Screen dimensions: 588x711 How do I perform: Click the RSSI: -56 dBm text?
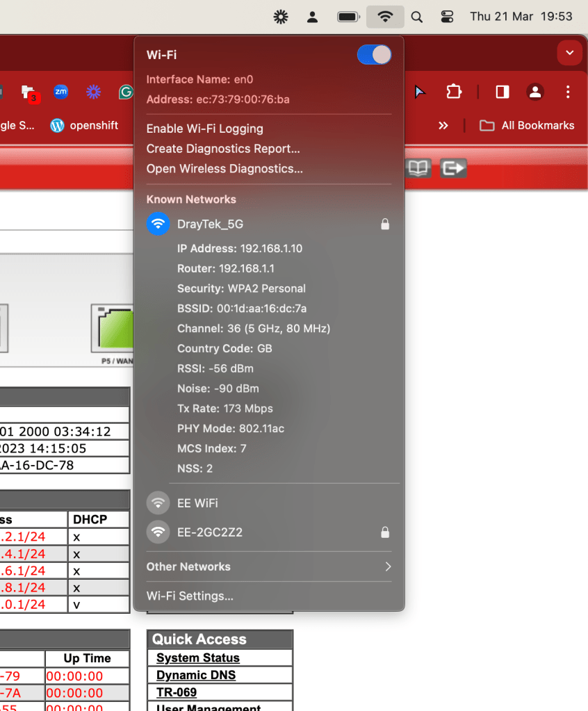pyautogui.click(x=215, y=368)
